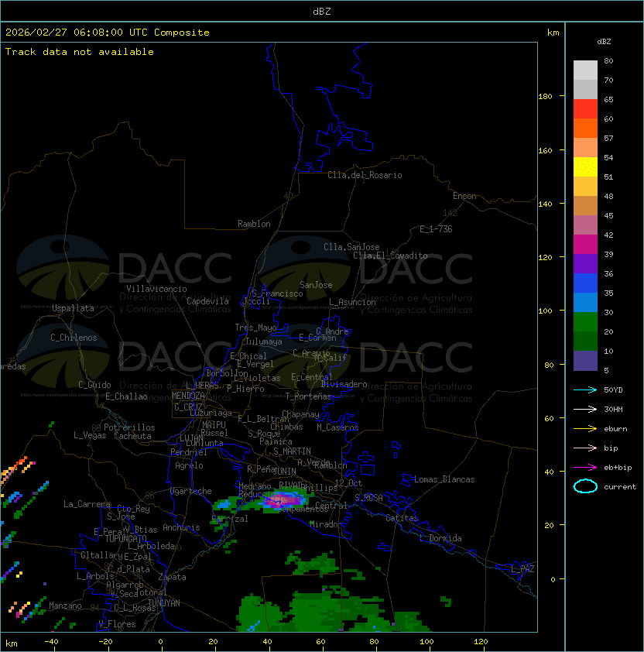Click the 'Ugarteche' map label
This screenshot has width=644, height=652.
pyautogui.click(x=191, y=491)
